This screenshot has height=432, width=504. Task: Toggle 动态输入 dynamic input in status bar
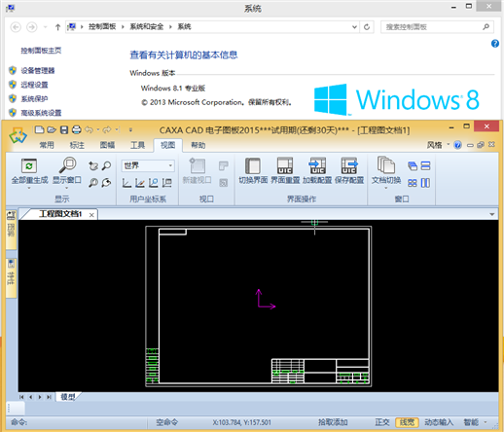click(x=439, y=422)
